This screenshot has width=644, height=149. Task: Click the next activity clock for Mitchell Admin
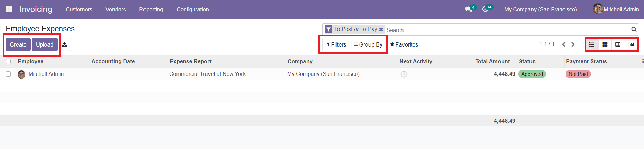404,74
